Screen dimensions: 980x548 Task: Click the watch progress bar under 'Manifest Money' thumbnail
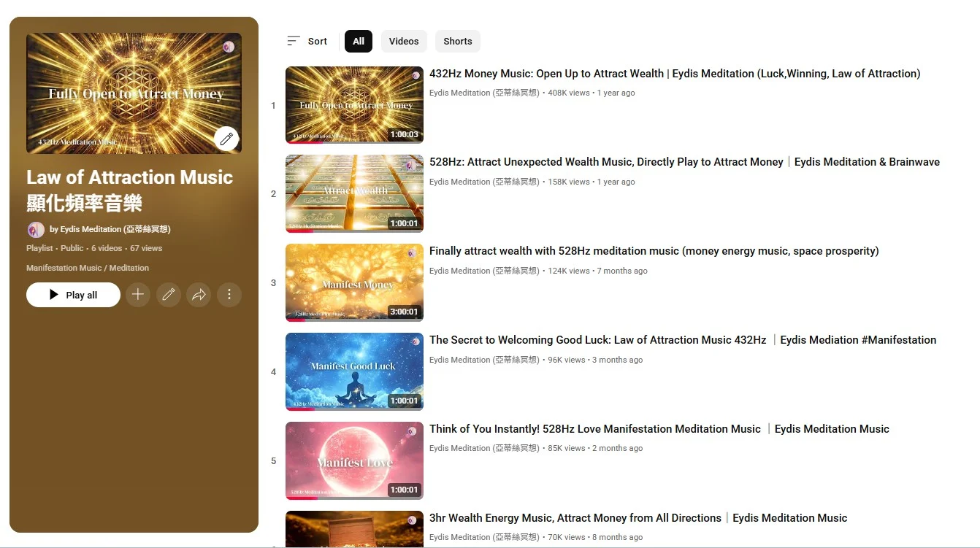pyautogui.click(x=354, y=320)
